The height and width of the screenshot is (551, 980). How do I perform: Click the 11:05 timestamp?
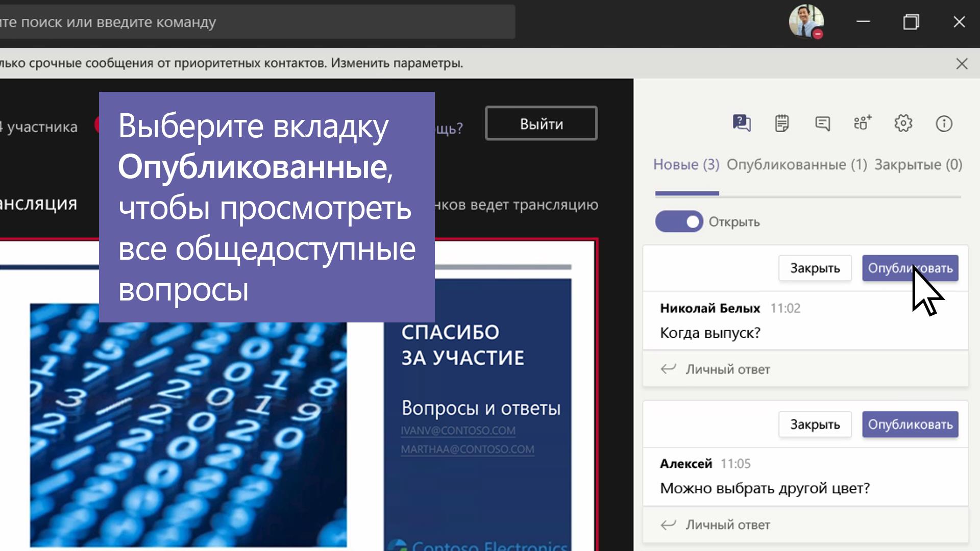(736, 464)
